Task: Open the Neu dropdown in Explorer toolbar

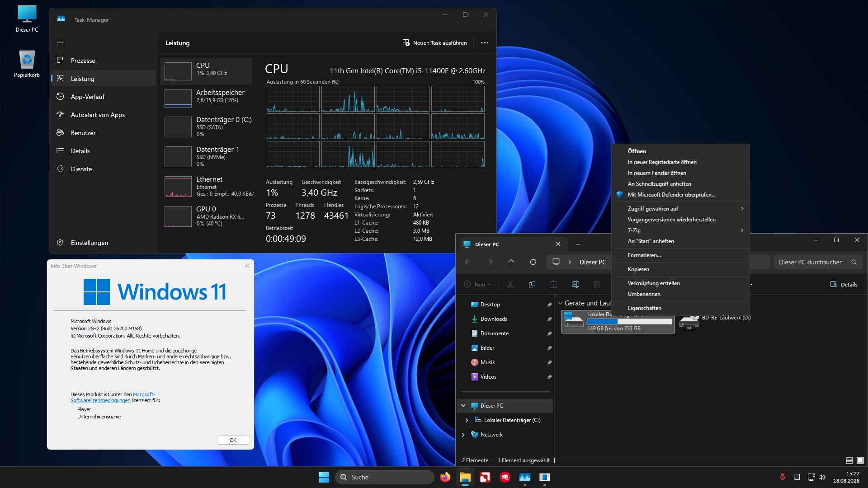Action: point(477,285)
